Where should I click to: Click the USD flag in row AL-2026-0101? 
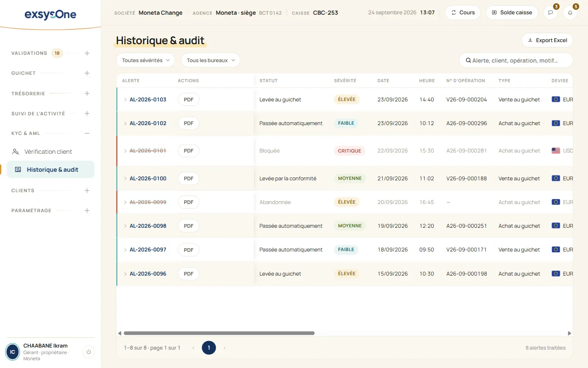pyautogui.click(x=556, y=150)
